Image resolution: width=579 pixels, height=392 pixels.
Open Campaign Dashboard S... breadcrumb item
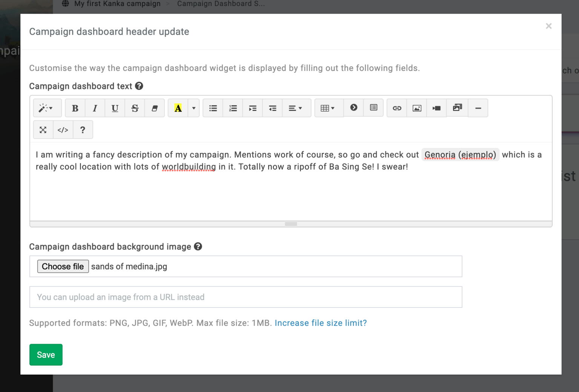(221, 4)
